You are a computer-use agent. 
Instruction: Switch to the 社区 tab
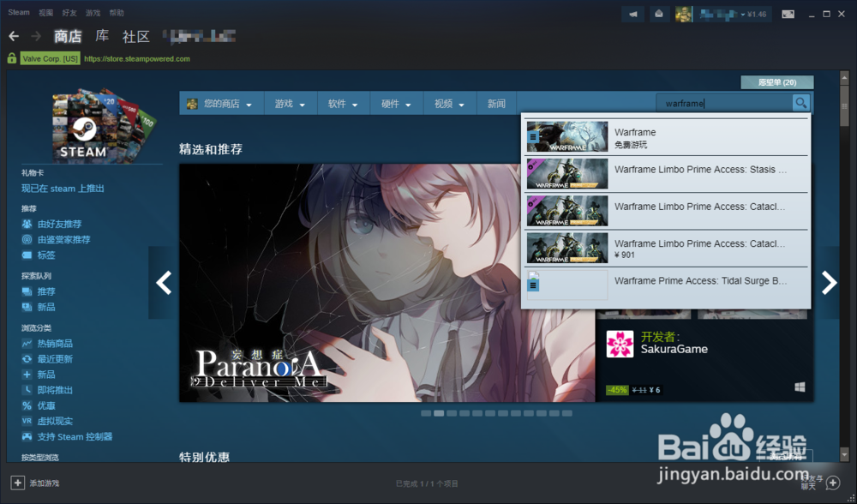[x=136, y=36]
